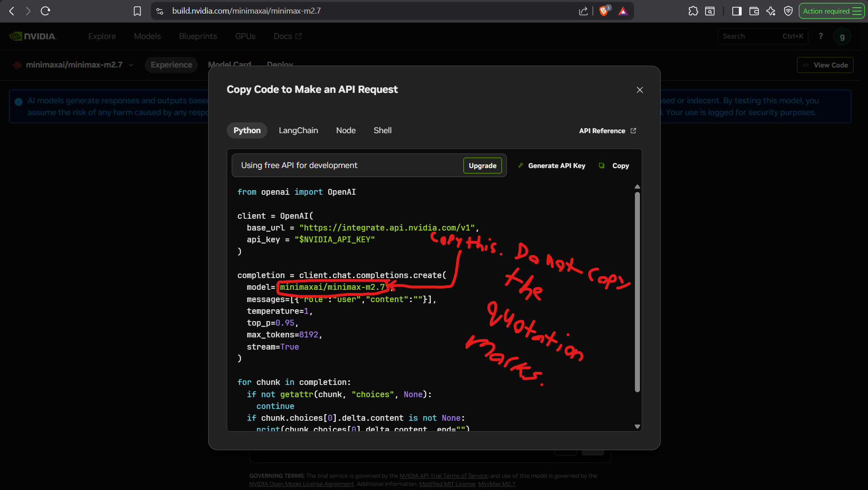
Task: Toggle the browser sidebar panel icon
Action: pos(737,11)
